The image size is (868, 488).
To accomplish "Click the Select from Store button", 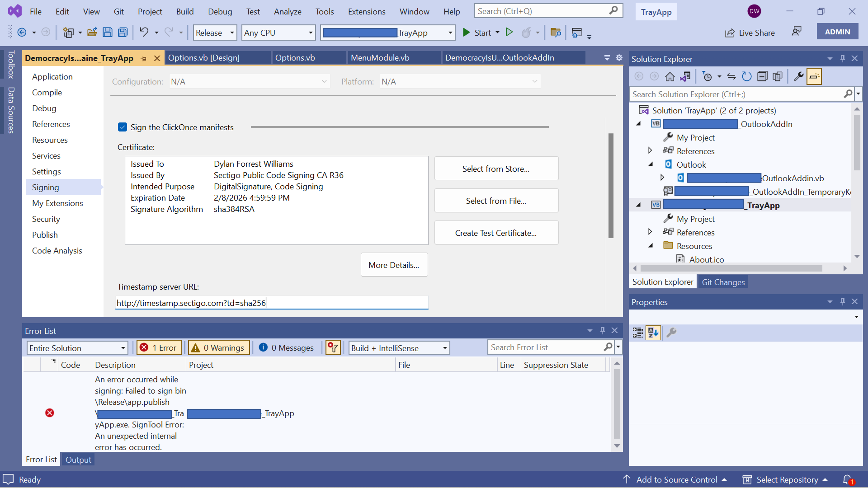I will tap(496, 169).
